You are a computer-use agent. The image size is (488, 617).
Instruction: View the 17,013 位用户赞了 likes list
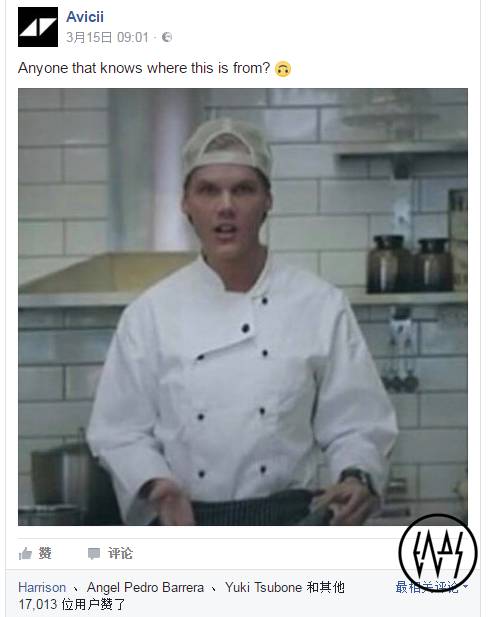point(72,604)
